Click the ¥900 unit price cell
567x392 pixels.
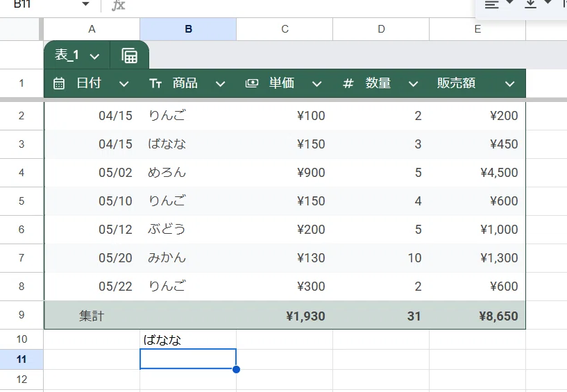tap(285, 173)
